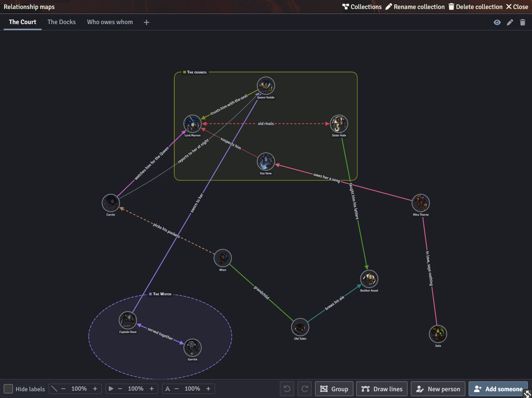Click 'taught him his letters' label

tap(354, 201)
